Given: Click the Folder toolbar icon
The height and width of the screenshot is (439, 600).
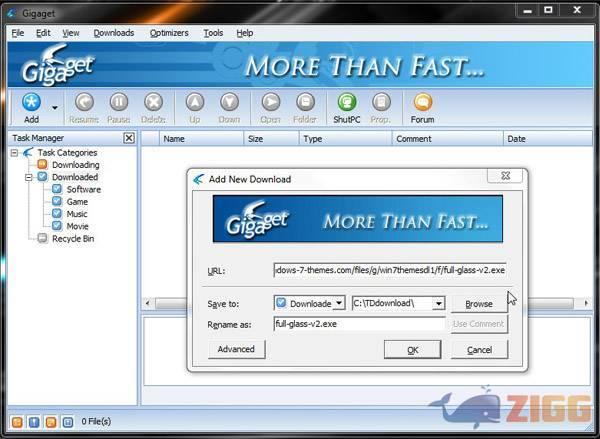Looking at the screenshot, I should [x=305, y=103].
